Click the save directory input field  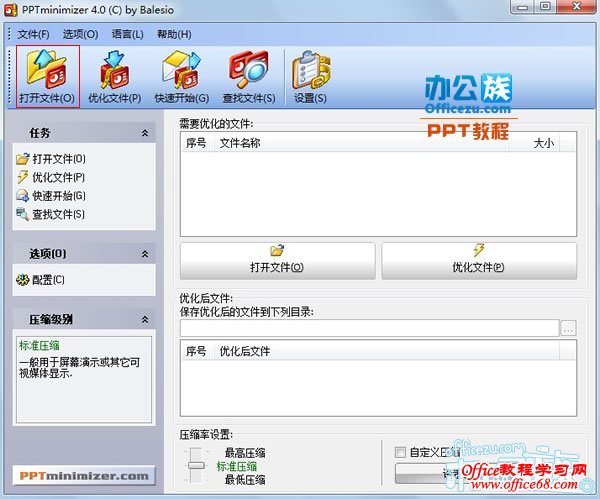[x=370, y=328]
